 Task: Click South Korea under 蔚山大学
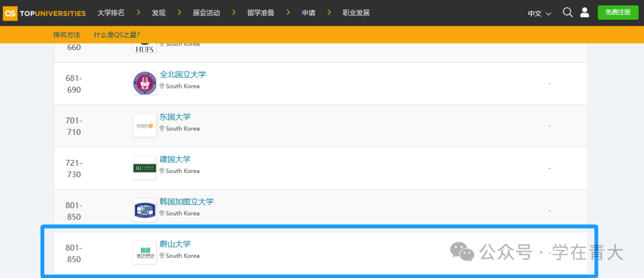[x=183, y=255]
